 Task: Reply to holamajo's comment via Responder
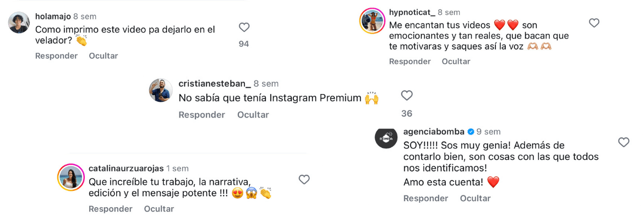point(56,56)
